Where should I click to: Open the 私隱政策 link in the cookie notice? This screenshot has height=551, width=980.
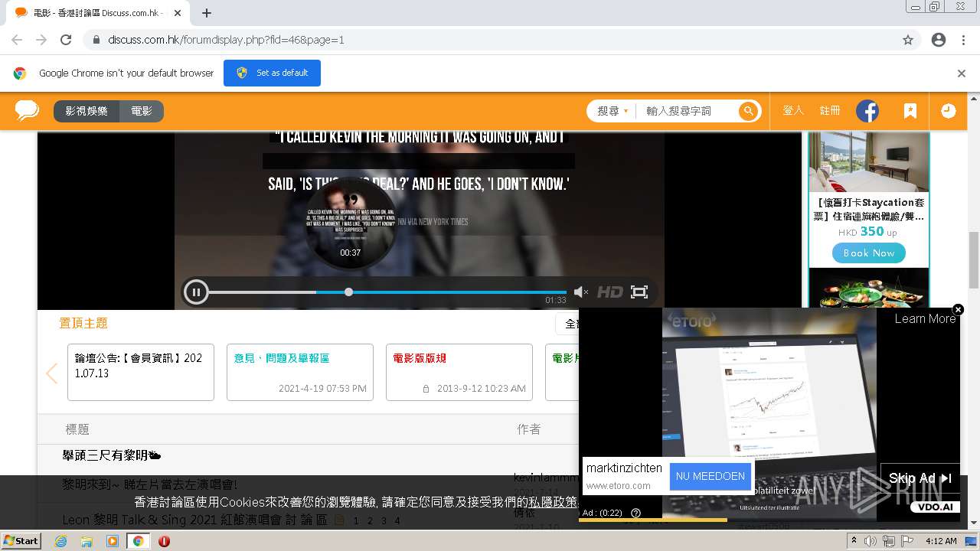point(553,502)
